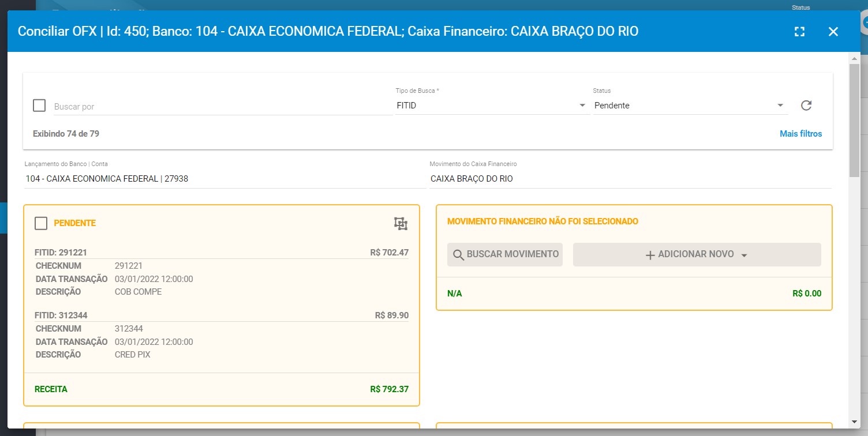This screenshot has height=436, width=868.
Task: Click the Movimento Financeiro Não Foi Selecionado heading
Action: 542,221
